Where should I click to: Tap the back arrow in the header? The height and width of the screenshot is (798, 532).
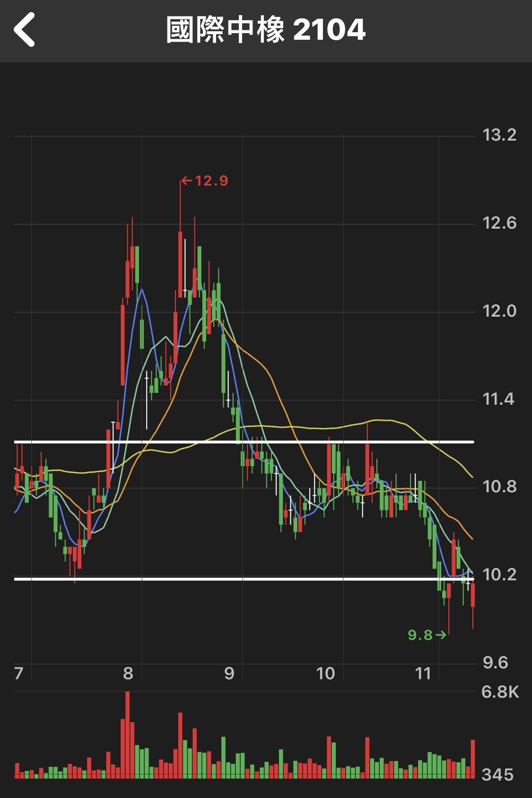click(x=25, y=30)
